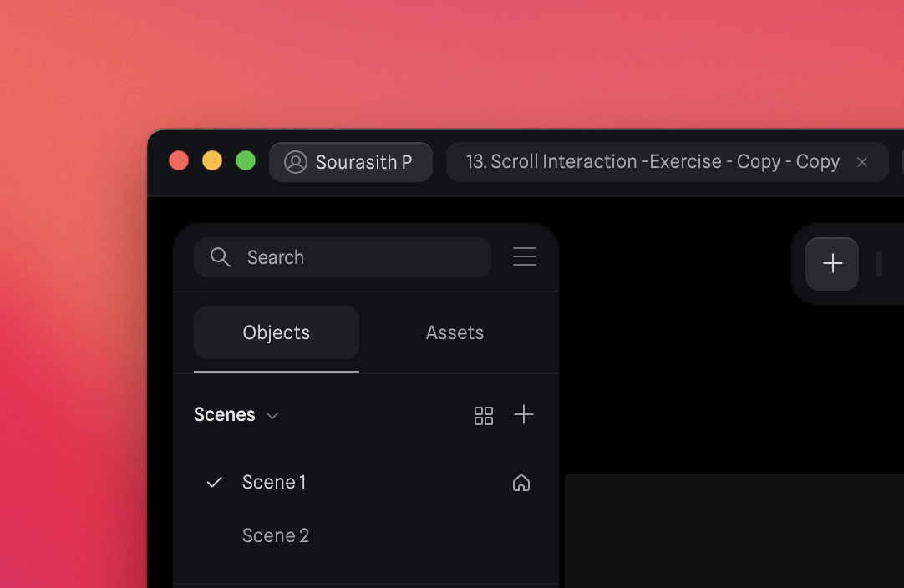
Task: Click the search magnifier icon
Action: [x=220, y=257]
